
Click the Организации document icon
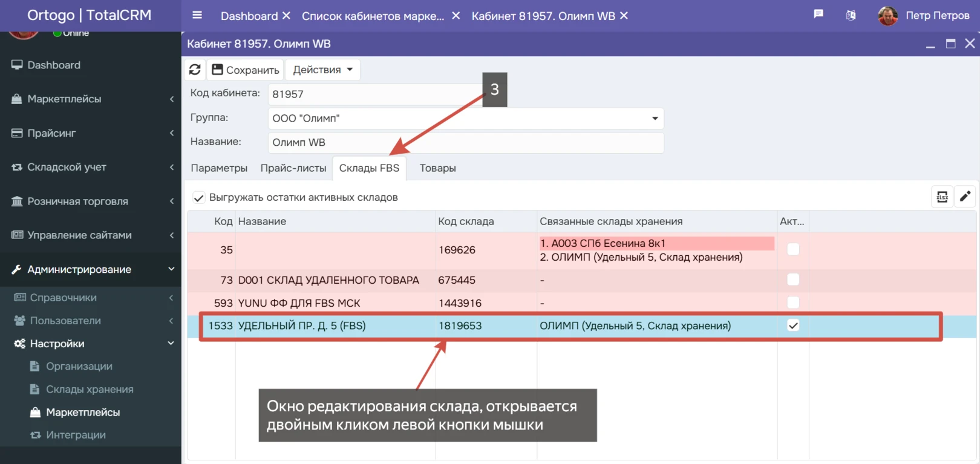[34, 366]
